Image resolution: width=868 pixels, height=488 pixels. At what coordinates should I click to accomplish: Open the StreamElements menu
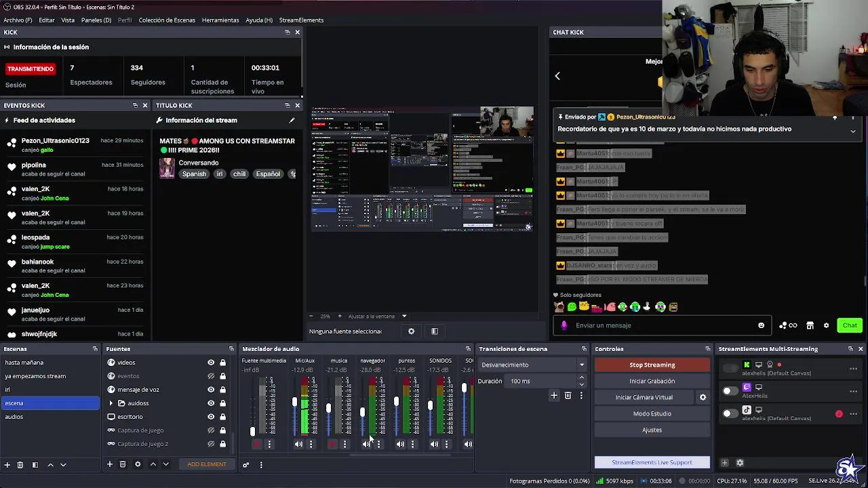click(x=301, y=20)
